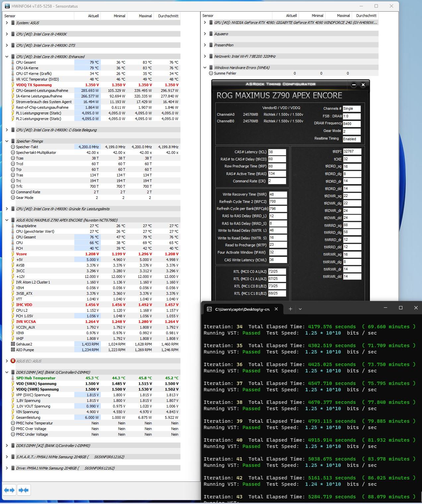This screenshot has height=504, width=422.
Task: Click the DRAM Frequency field showing 8400
Action: pyautogui.click(x=351, y=124)
